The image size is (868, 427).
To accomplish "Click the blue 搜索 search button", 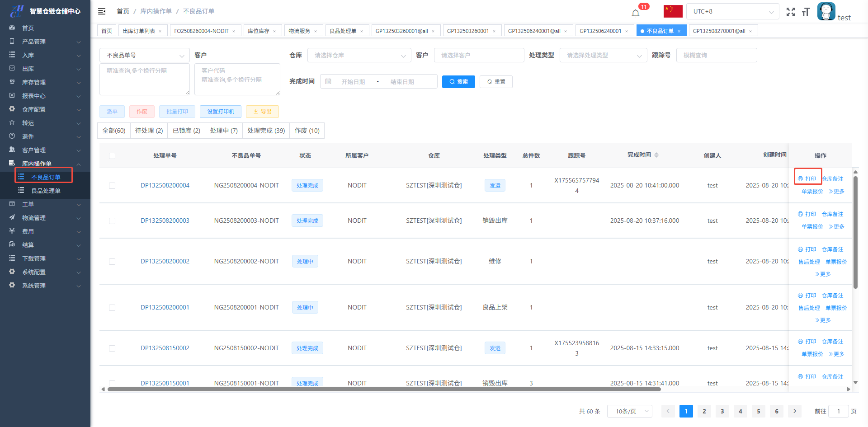I will (x=458, y=82).
